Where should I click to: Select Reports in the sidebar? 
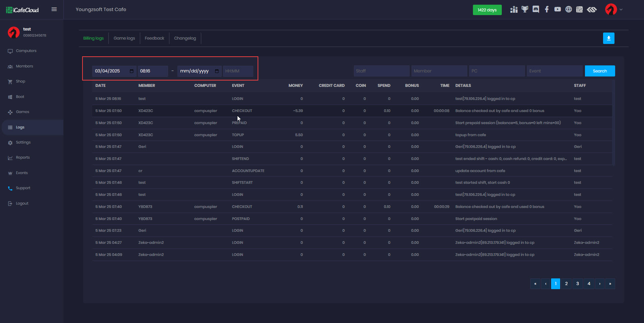23,158
